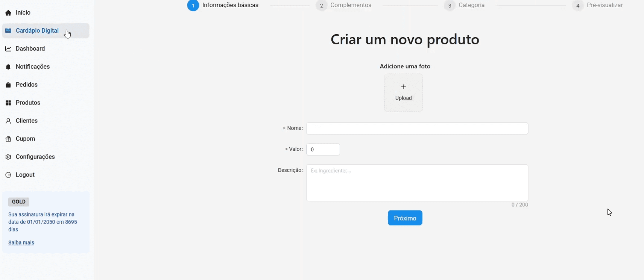Screen dimensions: 644x280
Task: Open the Saiba mais link
Action: click(x=21, y=242)
